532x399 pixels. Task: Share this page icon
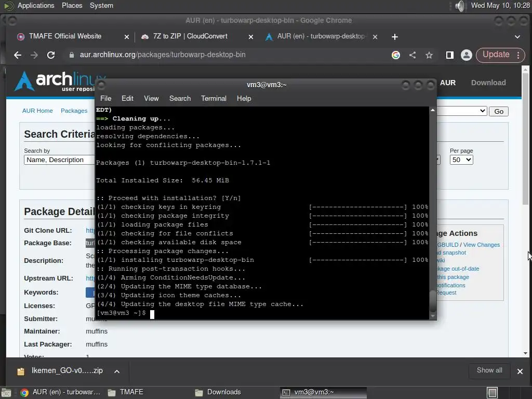point(412,55)
